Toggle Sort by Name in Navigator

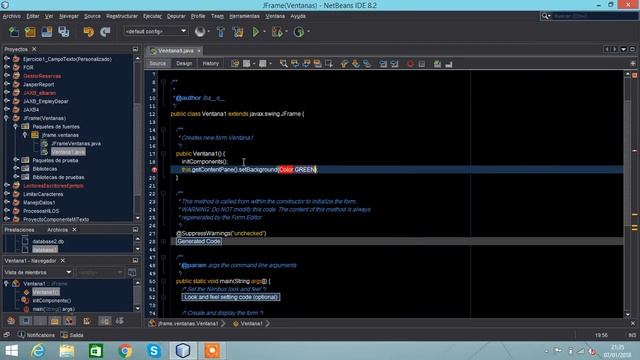105,321
